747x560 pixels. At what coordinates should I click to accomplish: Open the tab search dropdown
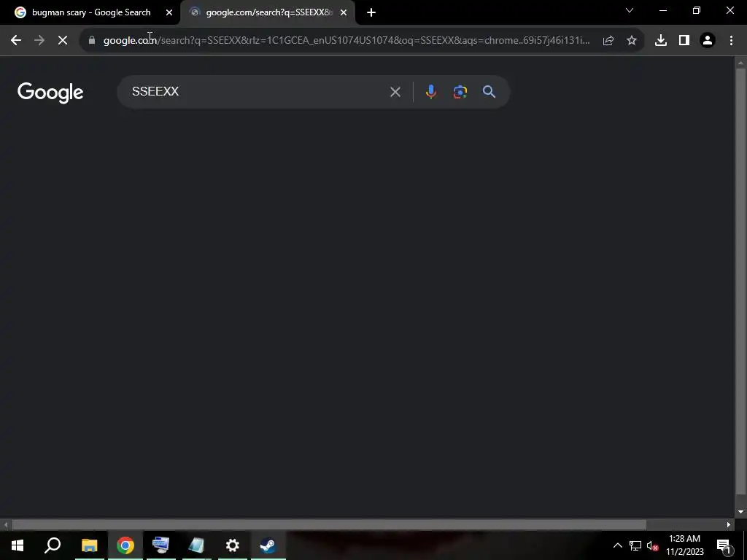click(630, 10)
